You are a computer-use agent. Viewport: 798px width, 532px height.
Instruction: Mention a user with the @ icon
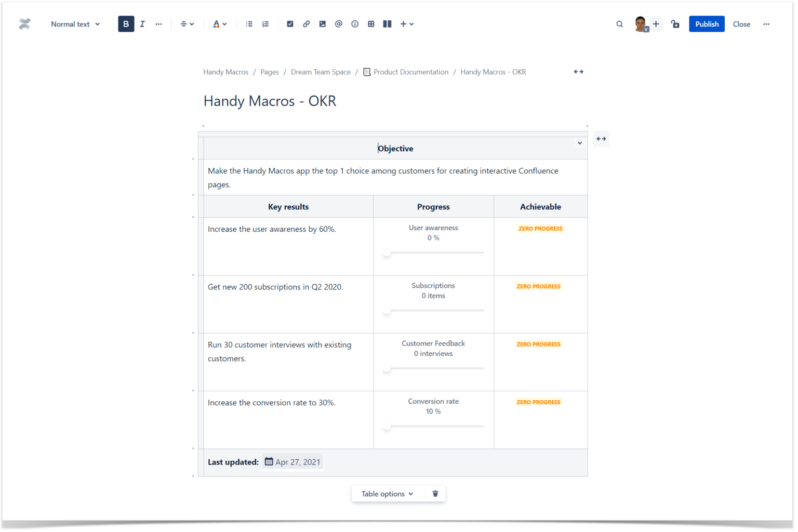coord(338,24)
